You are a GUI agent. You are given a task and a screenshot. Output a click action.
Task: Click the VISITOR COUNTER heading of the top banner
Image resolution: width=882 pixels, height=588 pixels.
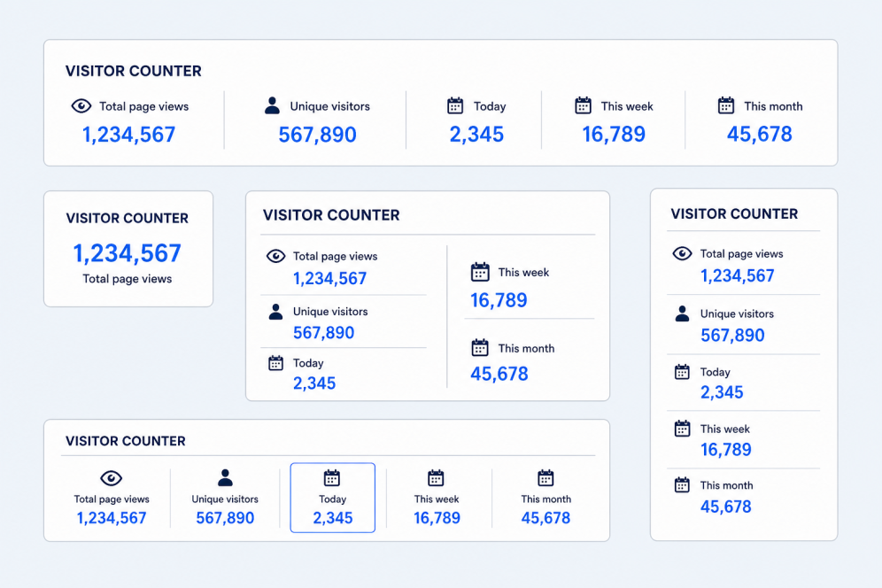(x=134, y=71)
